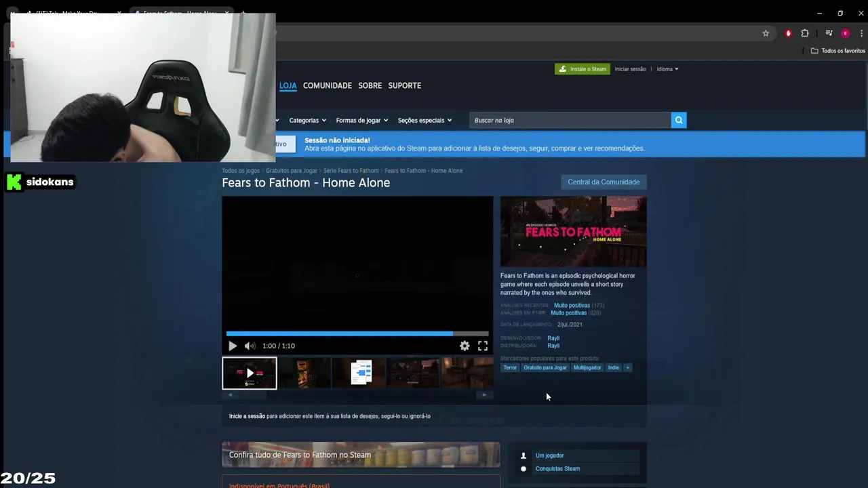
Task: Open SOBRE menu item
Action: point(370,85)
